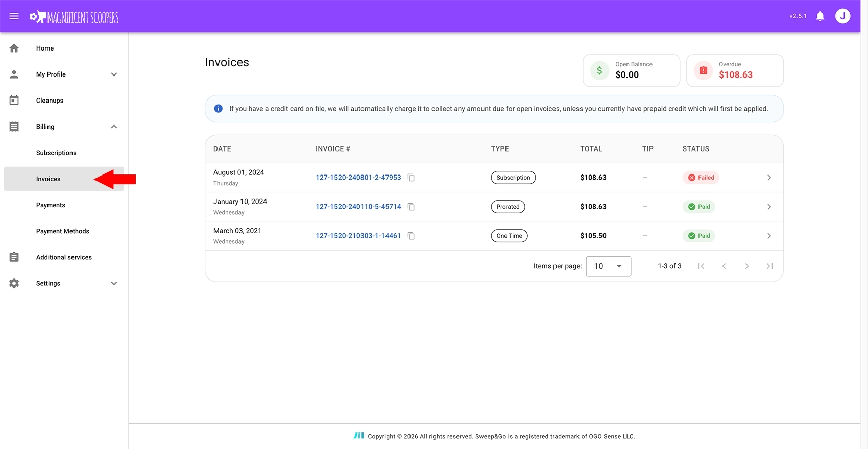
Task: Click the Overdue $108.63 card
Action: point(734,70)
